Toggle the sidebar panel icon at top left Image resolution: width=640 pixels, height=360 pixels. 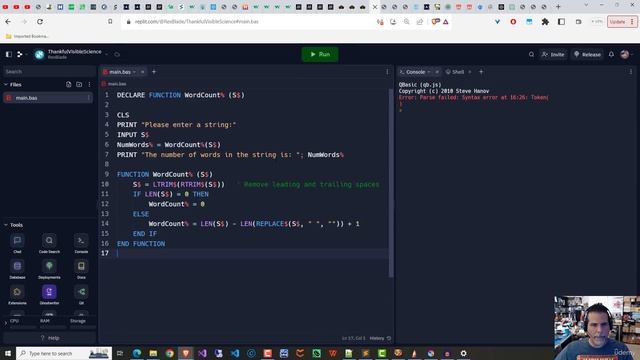coord(9,54)
